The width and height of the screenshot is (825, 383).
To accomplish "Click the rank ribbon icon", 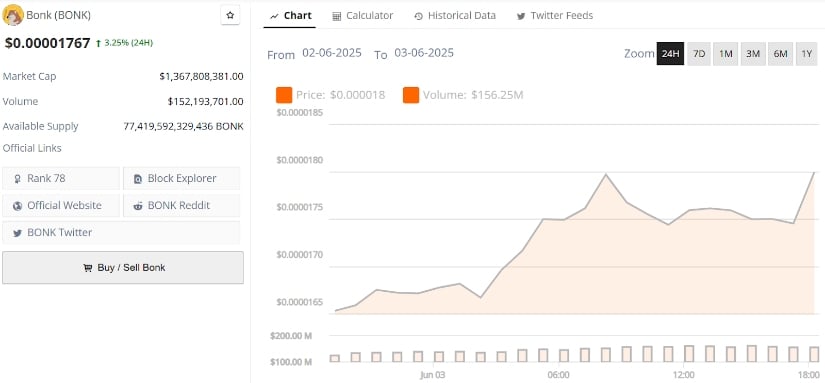I will pyautogui.click(x=17, y=179).
